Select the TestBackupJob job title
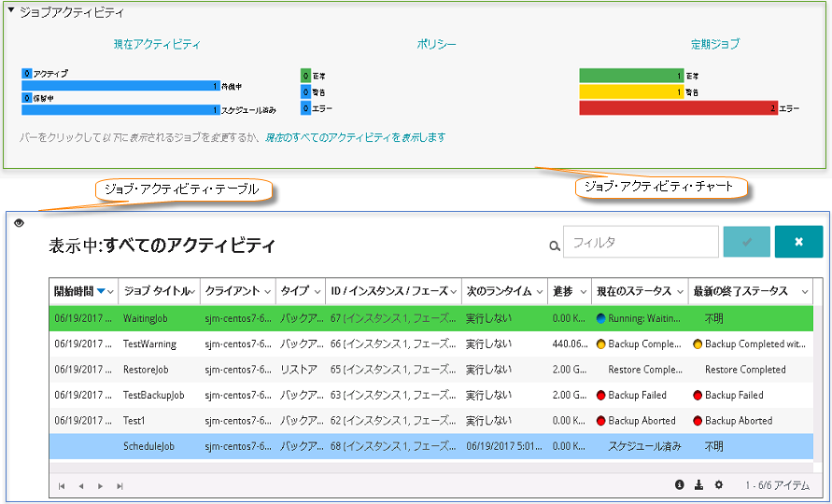This screenshot has height=504, width=832. tap(154, 395)
